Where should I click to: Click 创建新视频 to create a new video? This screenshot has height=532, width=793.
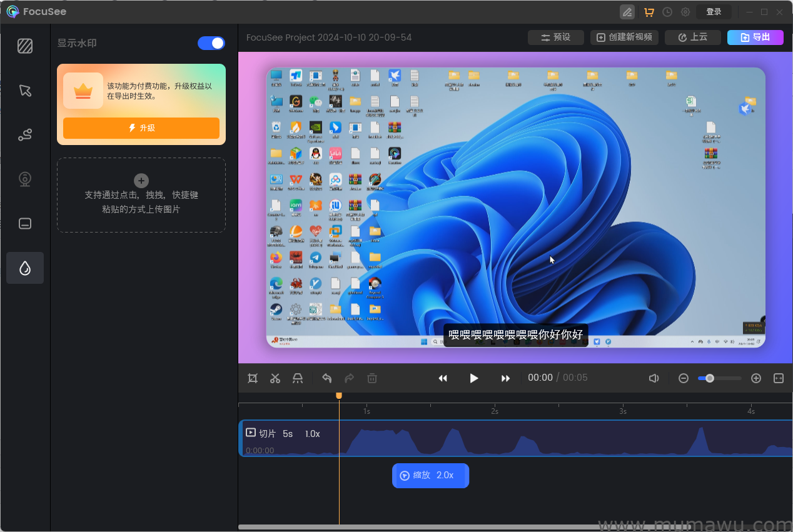tap(624, 37)
